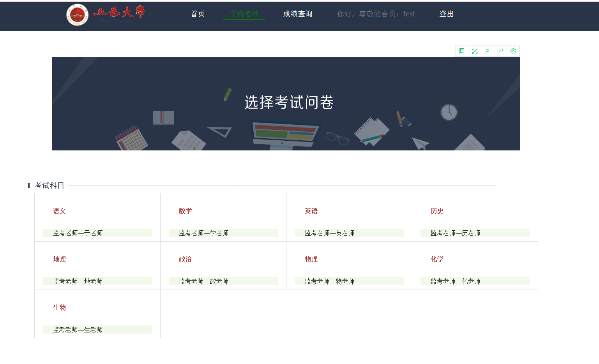Click proctor label 监考老师—政老师
599x364 pixels.
coord(204,281)
